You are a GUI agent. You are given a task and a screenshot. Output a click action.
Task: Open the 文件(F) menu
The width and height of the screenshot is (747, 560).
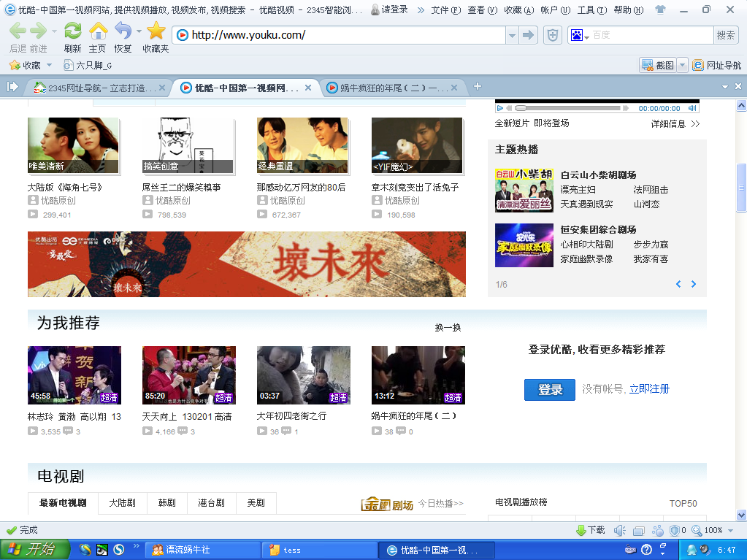pyautogui.click(x=446, y=10)
